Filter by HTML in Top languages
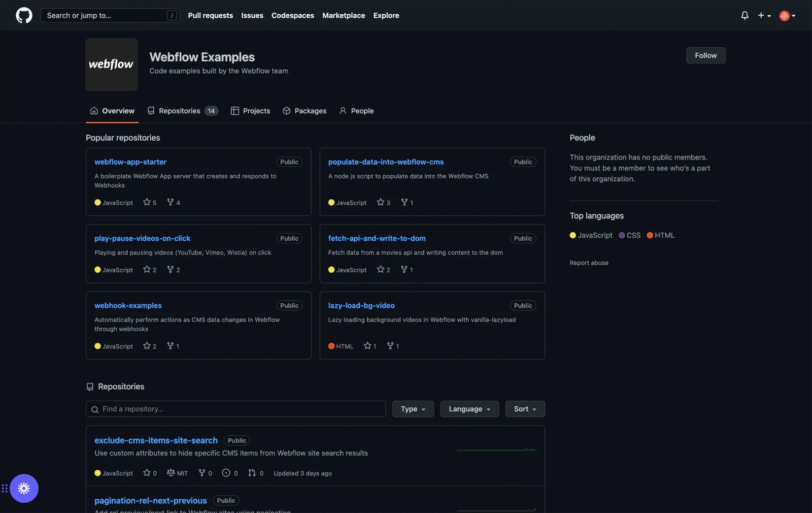The height and width of the screenshot is (513, 812). (x=660, y=235)
